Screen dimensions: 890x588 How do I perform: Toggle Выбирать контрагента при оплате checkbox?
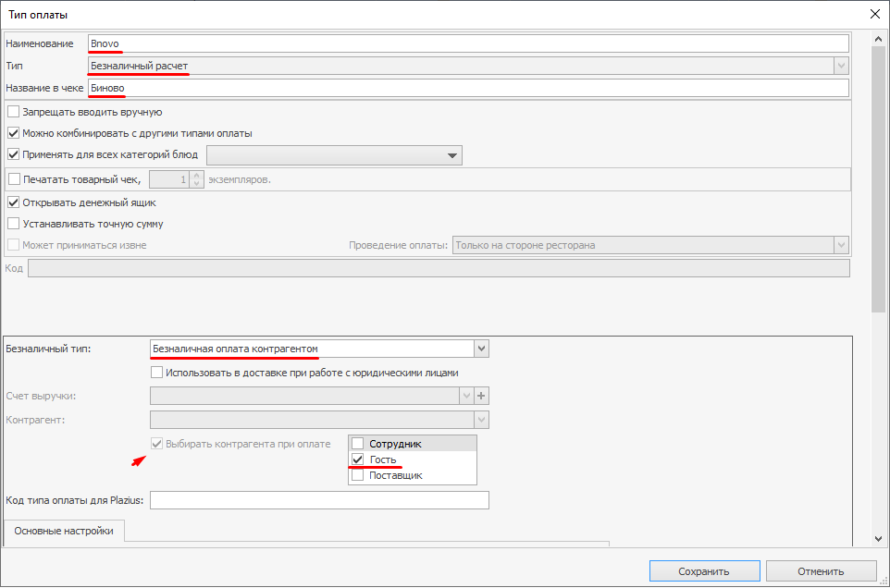click(156, 444)
